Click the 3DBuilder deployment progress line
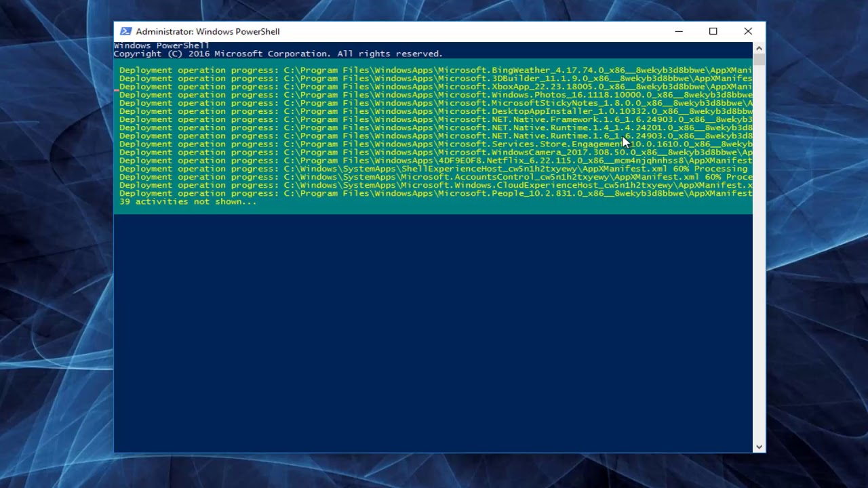 pos(435,79)
